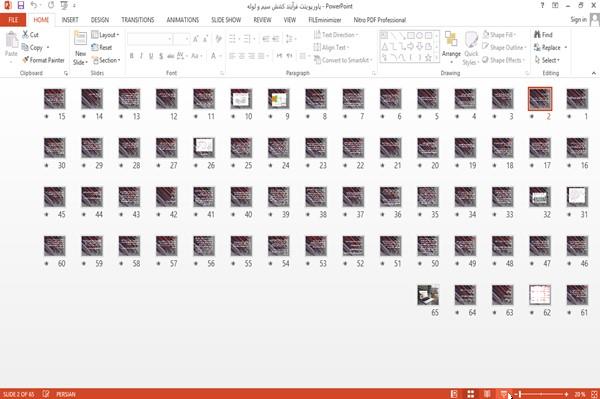Screen dimensions: 600x399
Task: Click the zoom out minus button
Action: (x=515, y=394)
